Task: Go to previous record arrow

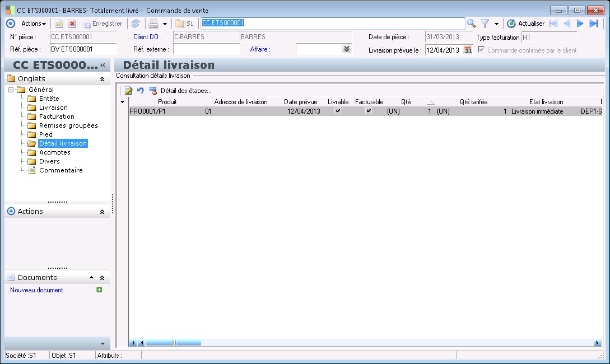Action: click(567, 24)
